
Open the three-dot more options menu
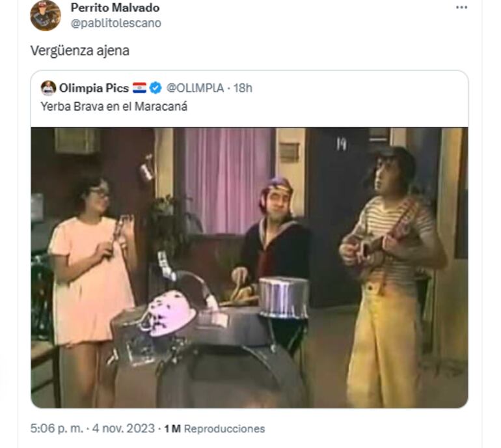coord(462,8)
